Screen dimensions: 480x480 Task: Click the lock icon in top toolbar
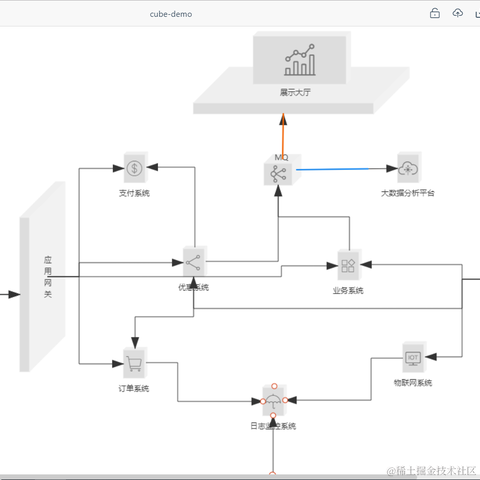435,13
